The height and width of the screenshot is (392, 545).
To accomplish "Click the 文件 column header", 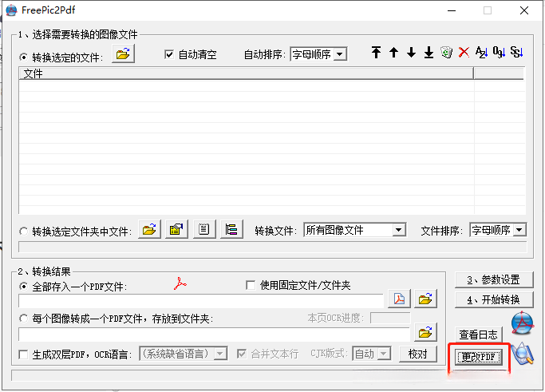I will (x=246, y=73).
